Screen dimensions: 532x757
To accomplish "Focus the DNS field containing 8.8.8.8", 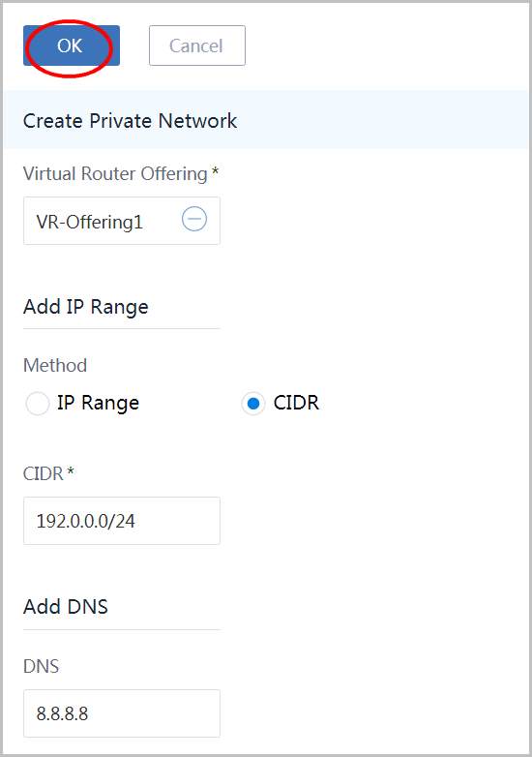I will click(x=122, y=713).
